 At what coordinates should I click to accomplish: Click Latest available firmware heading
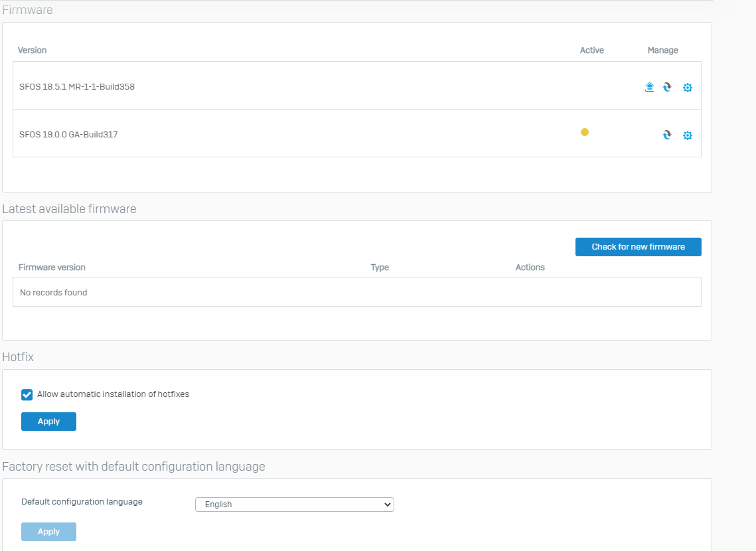click(69, 208)
